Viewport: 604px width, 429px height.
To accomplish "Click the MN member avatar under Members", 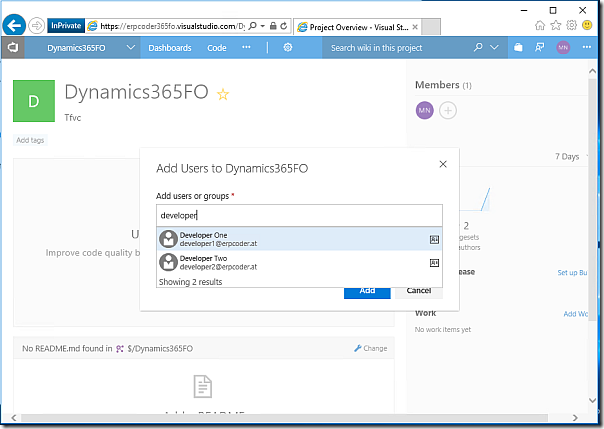I will 424,111.
